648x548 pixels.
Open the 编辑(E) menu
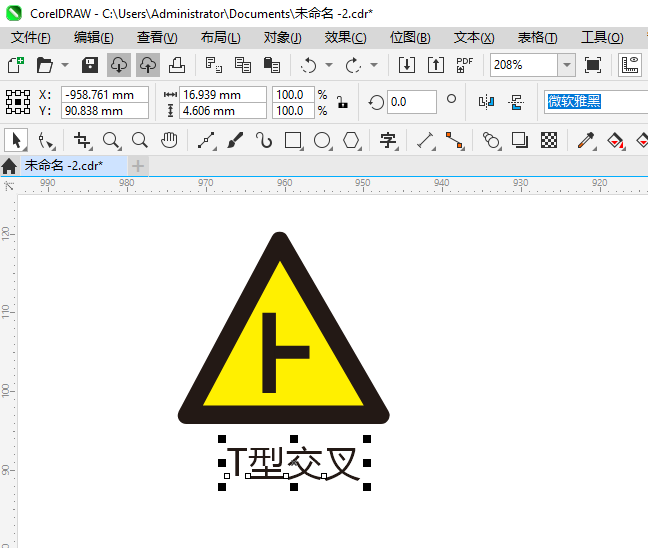93,38
